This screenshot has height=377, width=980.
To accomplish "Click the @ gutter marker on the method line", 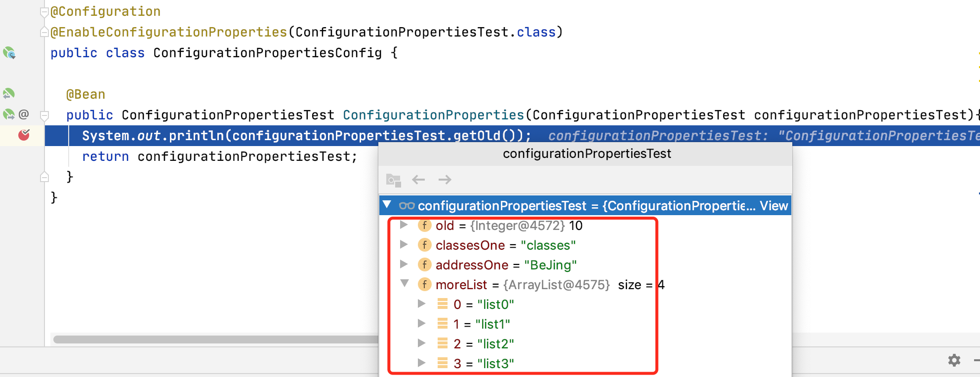I will coord(24,114).
